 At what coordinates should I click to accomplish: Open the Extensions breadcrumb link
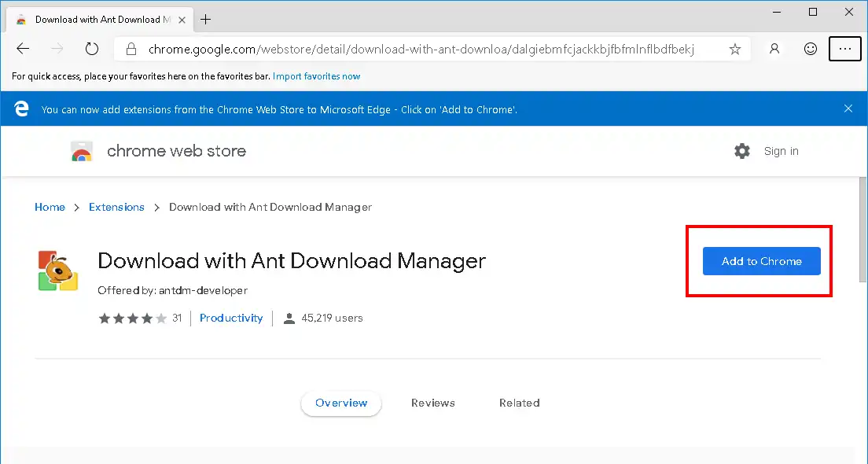tap(117, 207)
